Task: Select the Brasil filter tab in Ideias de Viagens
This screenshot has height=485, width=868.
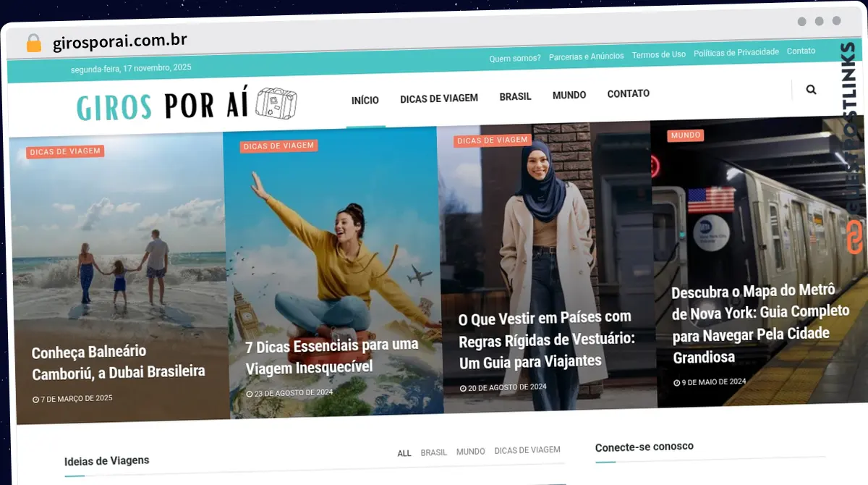Action: [x=434, y=452]
